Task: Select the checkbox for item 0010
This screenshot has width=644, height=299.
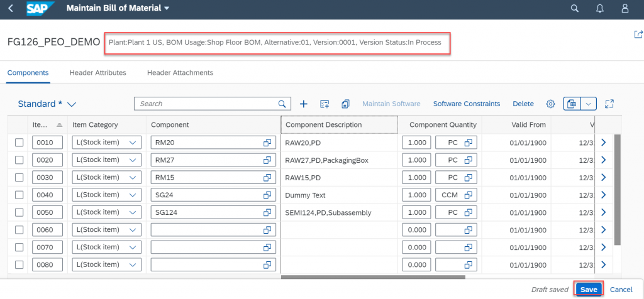Action: coord(19,143)
